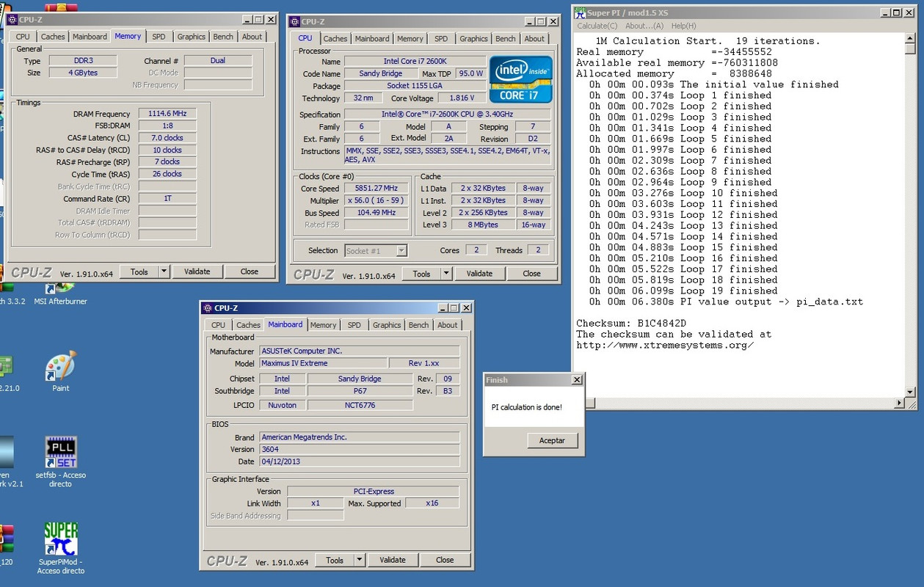Viewport: 924px width, 587px height.
Task: Click the Maximus IV Extreme model field
Action: click(324, 363)
